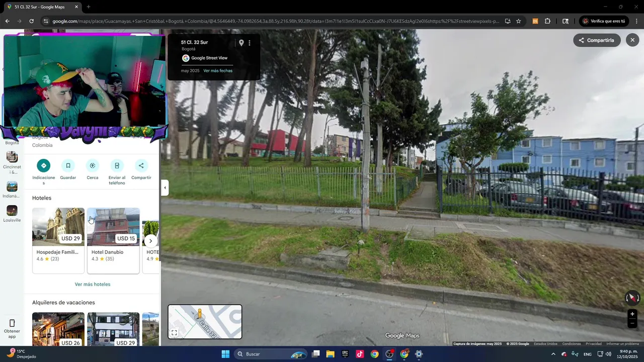
Task: Click Informar un problema link
Action: (x=622, y=344)
